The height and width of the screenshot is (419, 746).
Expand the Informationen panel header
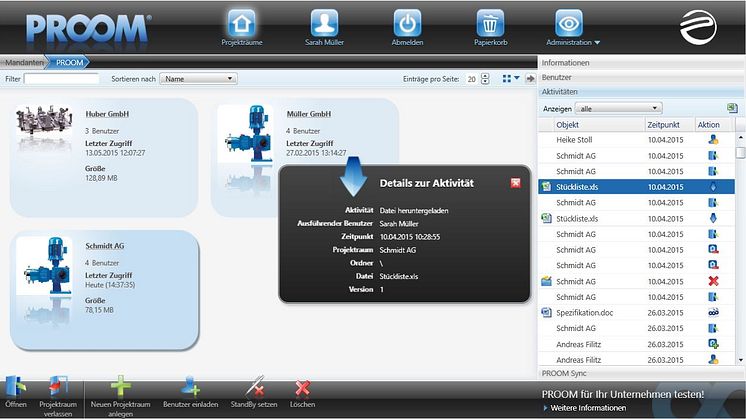(x=641, y=63)
